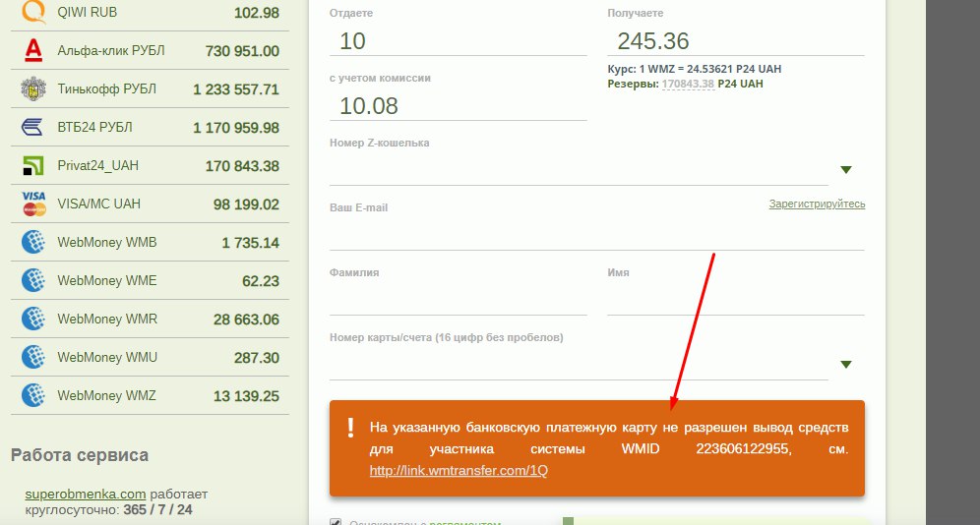Screen dimensions: 980x525
Task: Click the 102.98 QIWI reserve value
Action: (x=257, y=13)
